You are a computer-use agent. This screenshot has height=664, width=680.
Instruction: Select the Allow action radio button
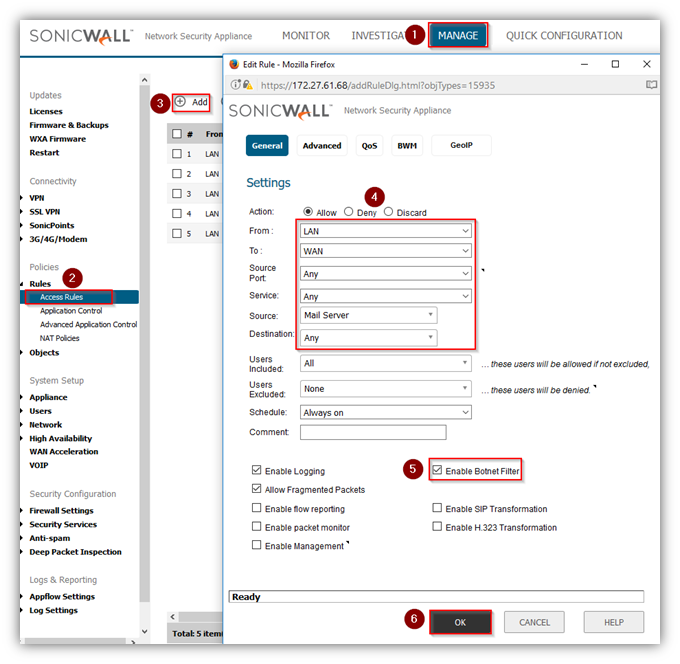(308, 211)
